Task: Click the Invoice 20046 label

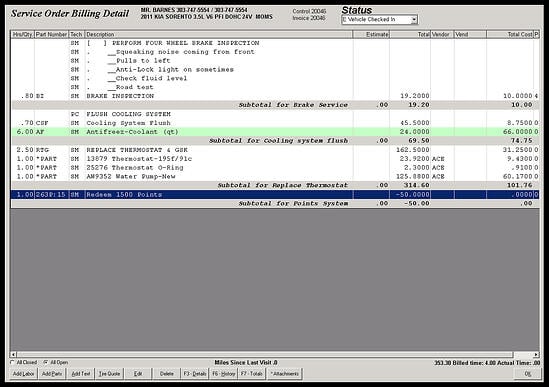Action: coord(309,18)
